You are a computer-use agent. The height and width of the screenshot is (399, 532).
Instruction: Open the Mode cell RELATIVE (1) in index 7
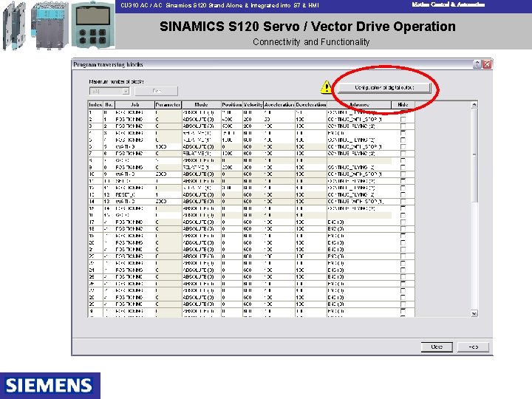coord(202,154)
